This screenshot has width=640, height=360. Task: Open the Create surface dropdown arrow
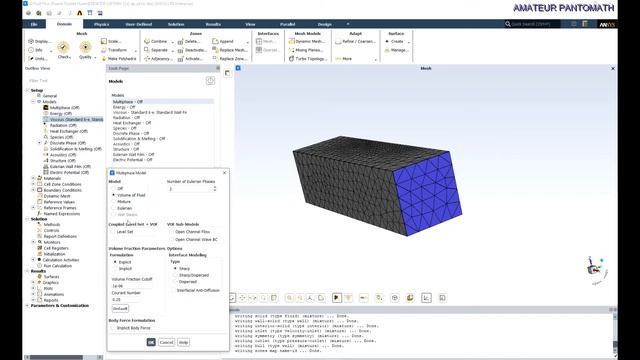[409, 42]
